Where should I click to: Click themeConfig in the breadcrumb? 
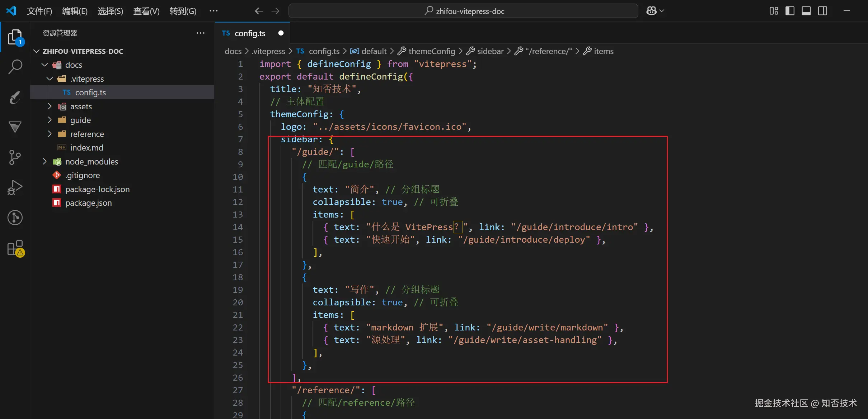click(x=431, y=51)
